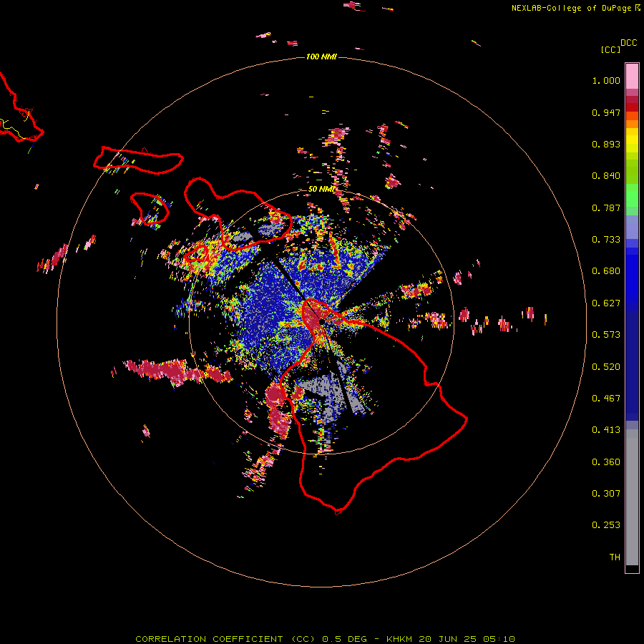Click the radar site center dot
The image size is (644, 644).
tap(321, 322)
